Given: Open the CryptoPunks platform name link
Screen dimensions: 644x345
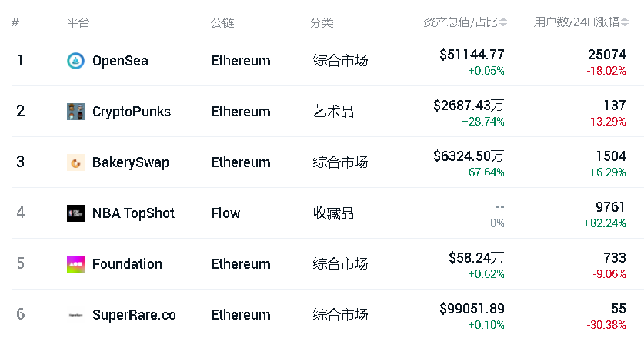Looking at the screenshot, I should (131, 112).
